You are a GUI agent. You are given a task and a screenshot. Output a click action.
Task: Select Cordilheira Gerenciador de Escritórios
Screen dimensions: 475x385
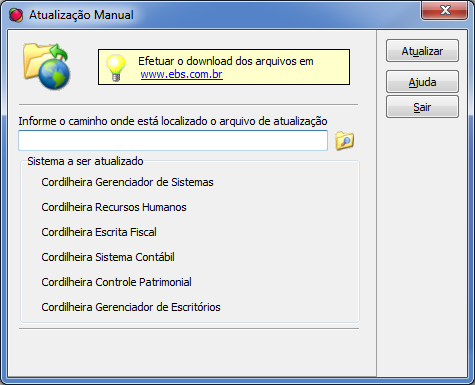[x=131, y=307]
